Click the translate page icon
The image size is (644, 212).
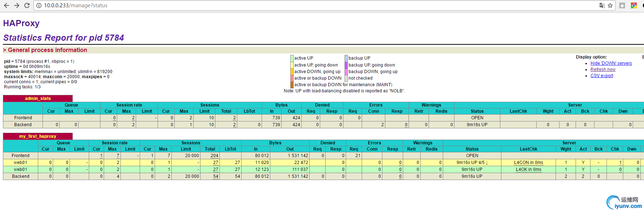coord(602,5)
